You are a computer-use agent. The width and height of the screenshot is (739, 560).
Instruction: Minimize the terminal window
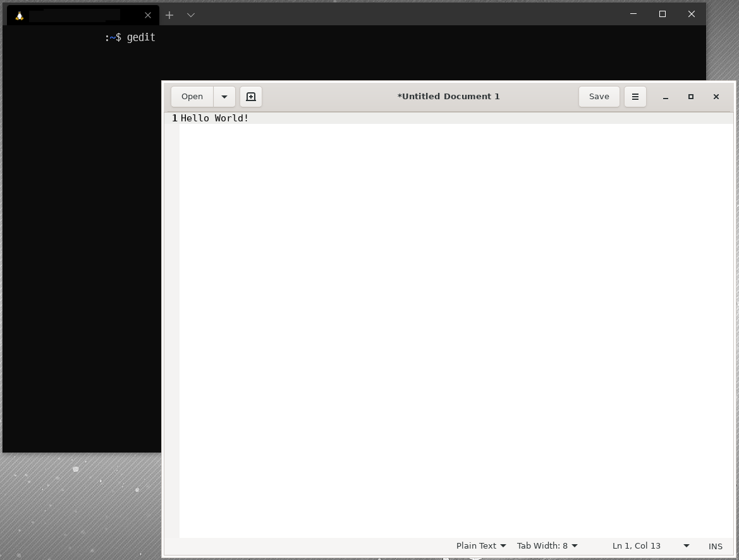[633, 14]
